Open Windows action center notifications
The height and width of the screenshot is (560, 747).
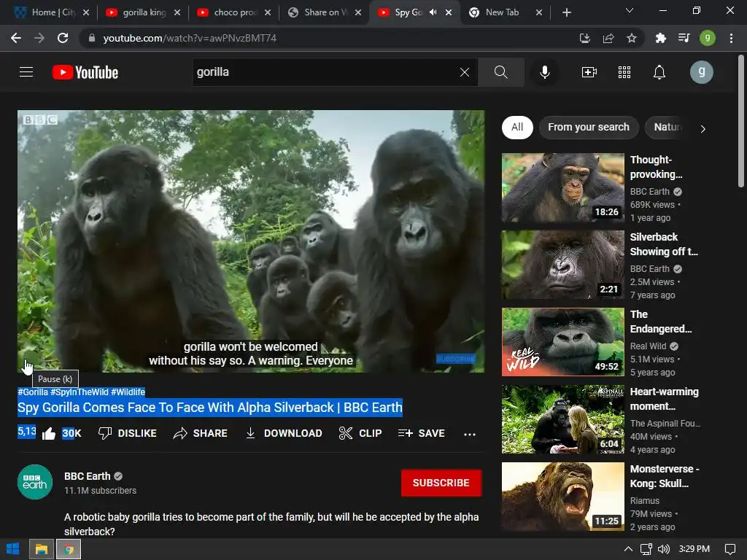(x=729, y=549)
